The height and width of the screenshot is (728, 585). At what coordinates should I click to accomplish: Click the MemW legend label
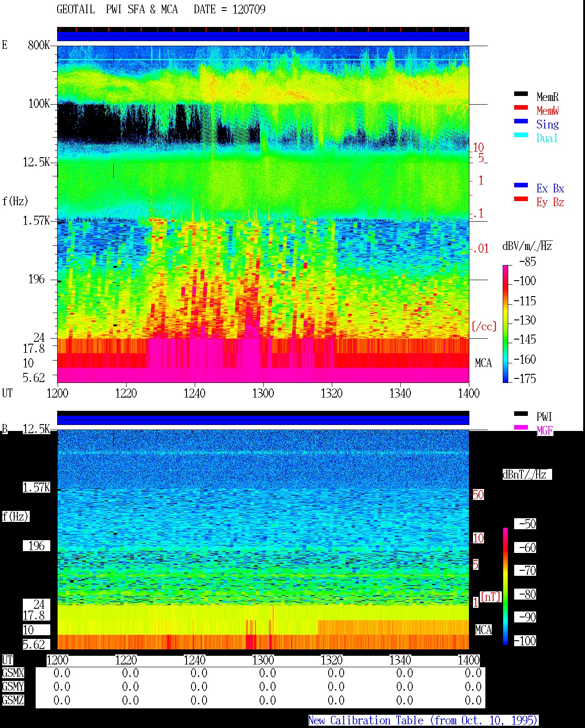click(548, 111)
